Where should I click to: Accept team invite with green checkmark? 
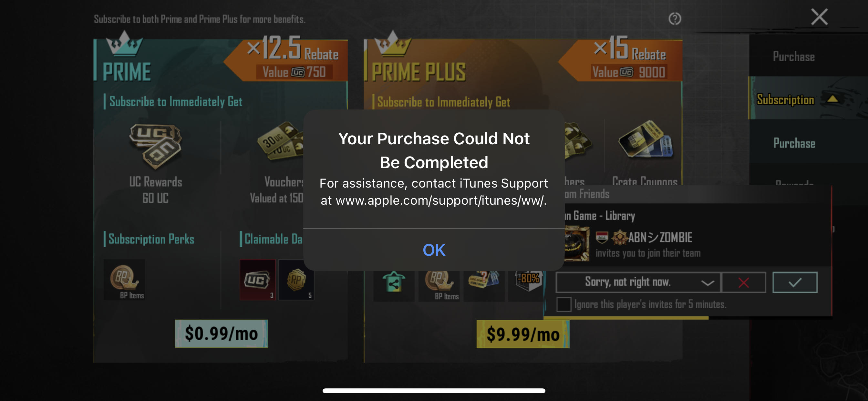[795, 282]
